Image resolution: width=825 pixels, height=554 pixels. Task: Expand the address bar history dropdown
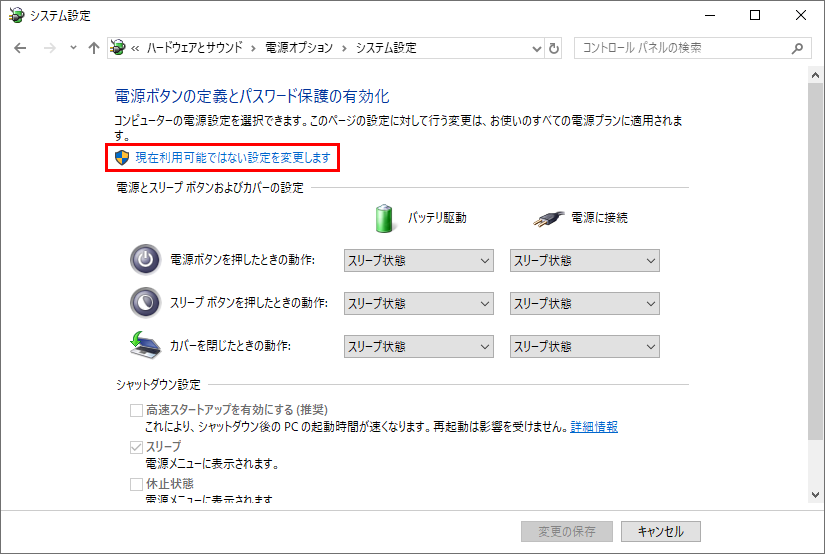[x=537, y=48]
